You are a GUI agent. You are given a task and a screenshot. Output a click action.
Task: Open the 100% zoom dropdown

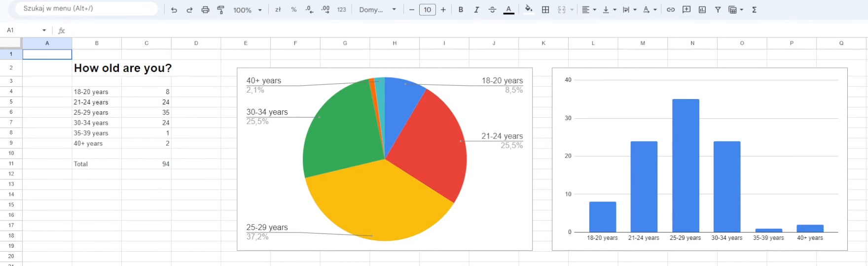coord(247,10)
